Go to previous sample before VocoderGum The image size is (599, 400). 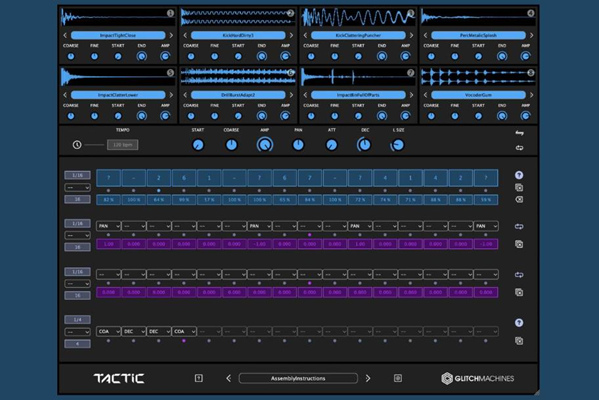pyautogui.click(x=425, y=95)
